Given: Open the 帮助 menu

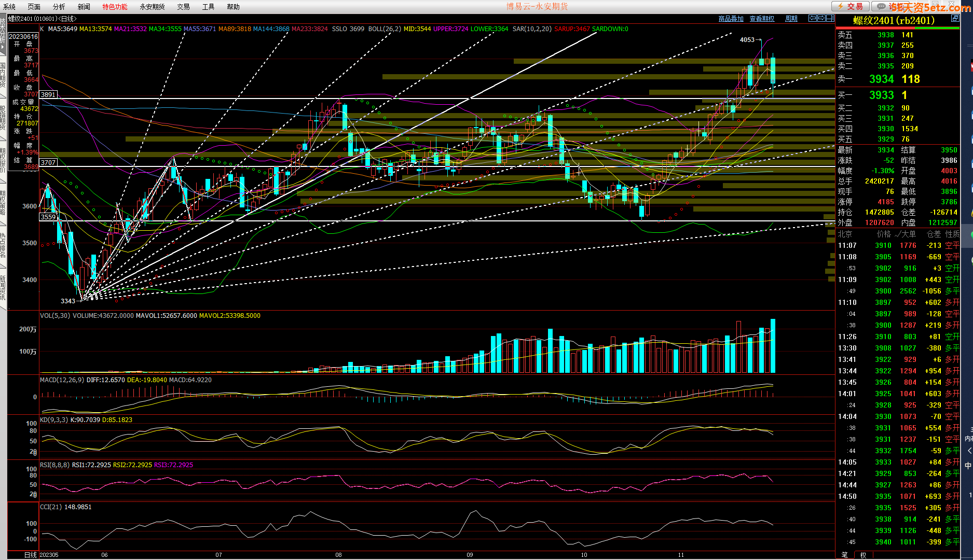Looking at the screenshot, I should tap(233, 7).
